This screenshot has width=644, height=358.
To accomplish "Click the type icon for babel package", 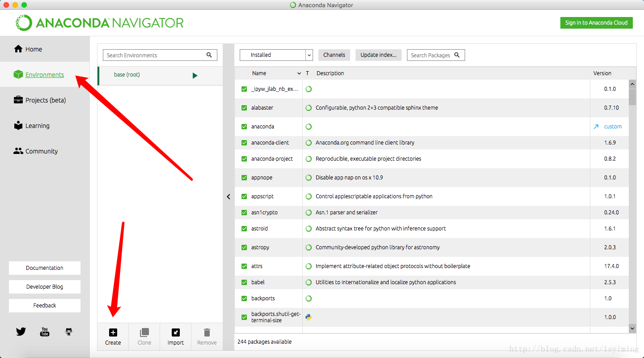I will [x=309, y=282].
